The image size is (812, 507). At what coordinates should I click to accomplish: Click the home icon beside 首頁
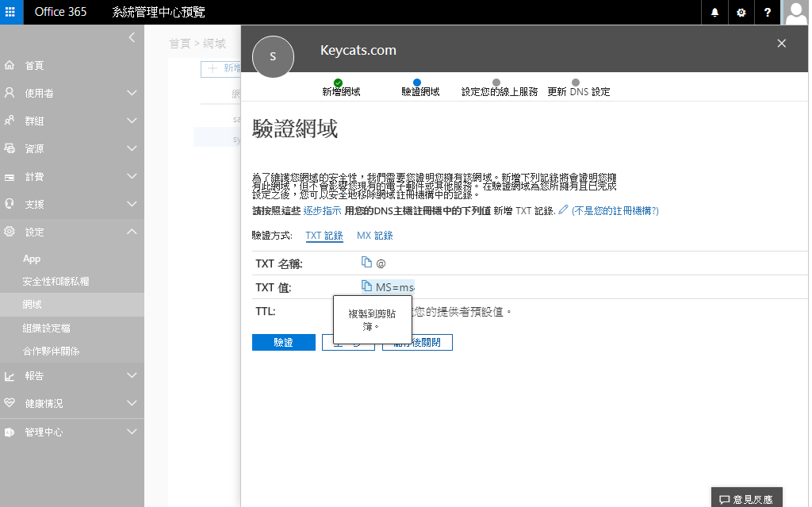pos(10,65)
